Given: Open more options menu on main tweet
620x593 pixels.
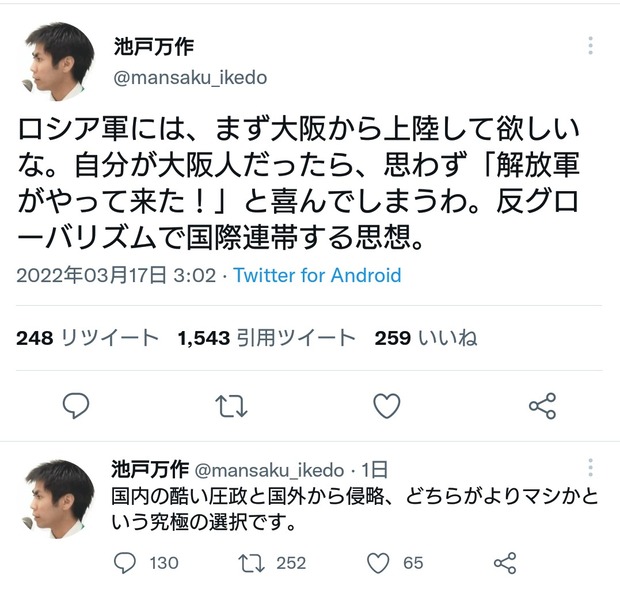Looking at the screenshot, I should [591, 46].
